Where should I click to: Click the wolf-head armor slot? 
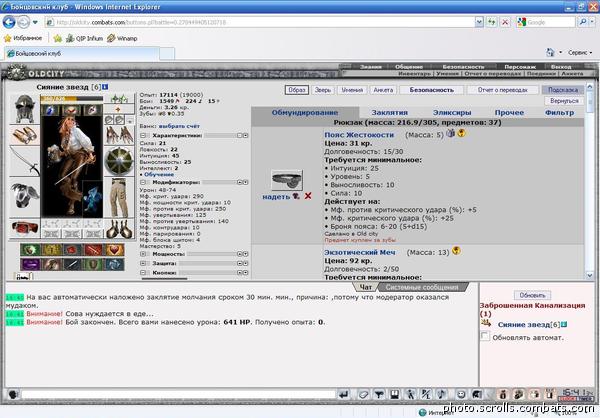click(24, 197)
